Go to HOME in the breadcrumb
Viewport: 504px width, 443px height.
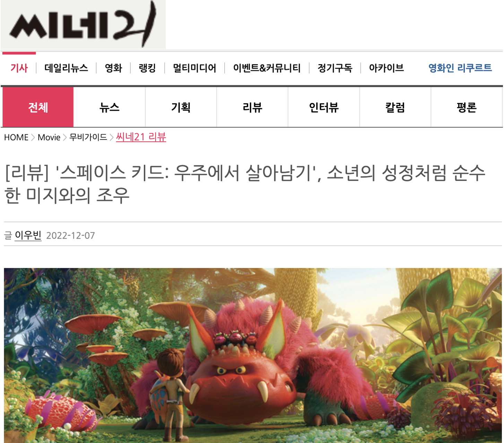[x=16, y=137]
